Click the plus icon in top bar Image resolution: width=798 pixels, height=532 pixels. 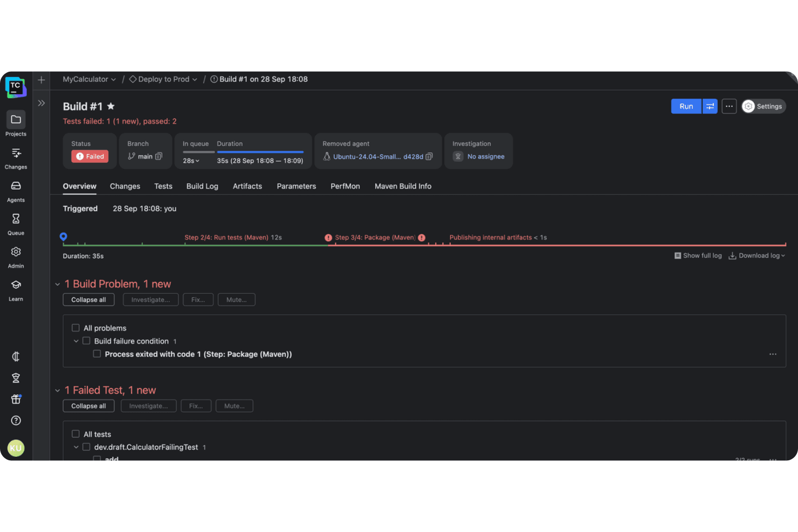point(42,80)
